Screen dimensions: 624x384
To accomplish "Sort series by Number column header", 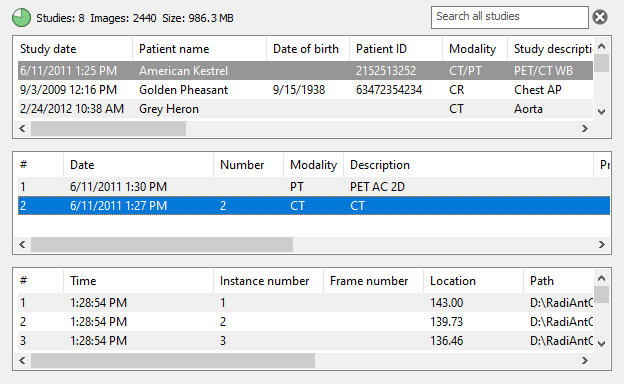I will pyautogui.click(x=248, y=165).
